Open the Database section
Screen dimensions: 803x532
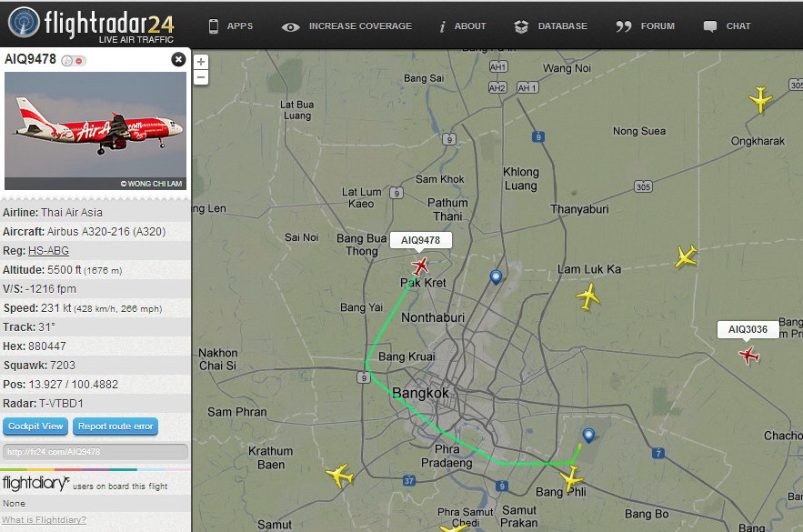pos(551,26)
